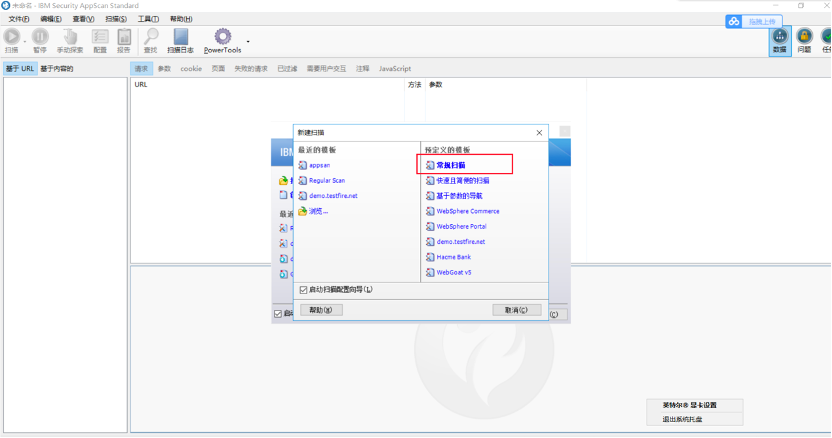Open the Report (报告) toolbar icon
This screenshot has width=832, height=438.
click(x=124, y=37)
